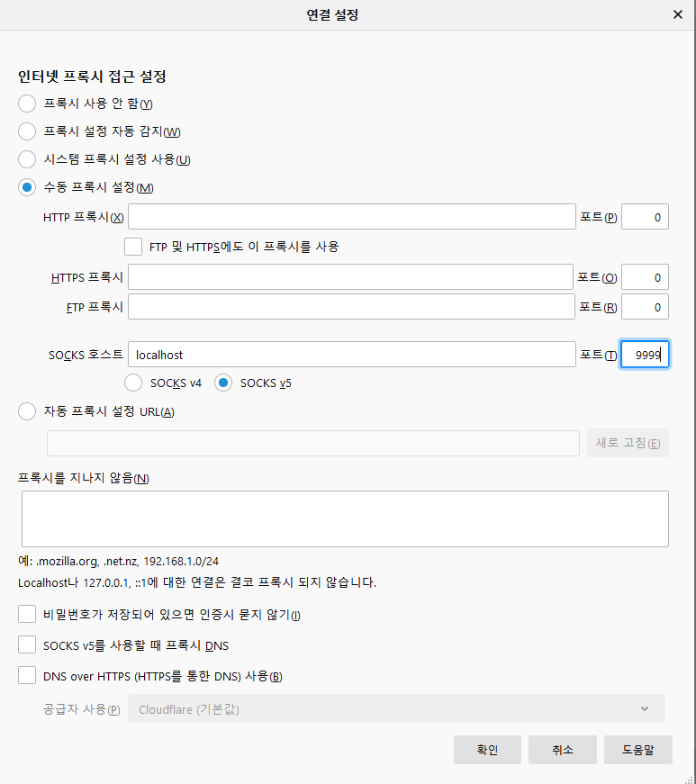Choose '자동 프록시 설정 URL' radio option
This screenshot has height=784, width=696.
(27, 411)
